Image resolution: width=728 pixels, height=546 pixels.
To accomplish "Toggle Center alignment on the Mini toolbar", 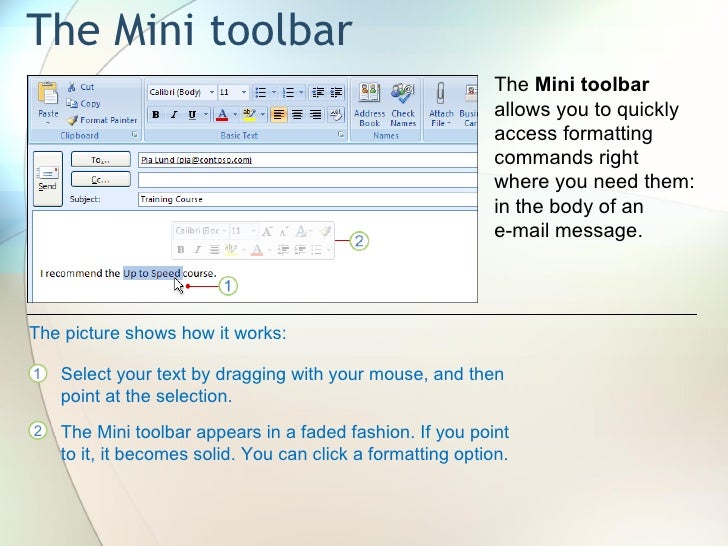I will pos(214,250).
